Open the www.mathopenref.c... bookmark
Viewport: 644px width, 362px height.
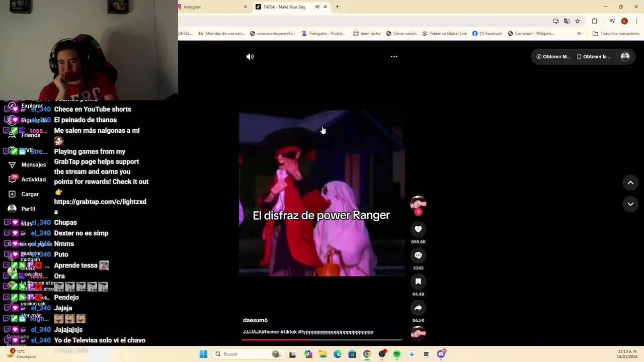(273, 34)
